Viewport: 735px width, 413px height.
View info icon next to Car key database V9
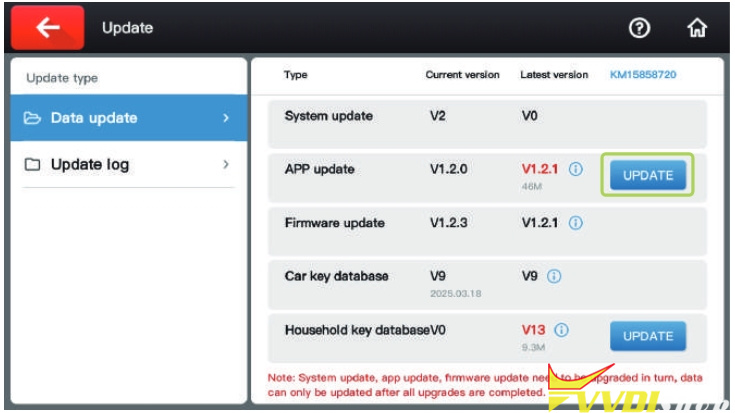pyautogui.click(x=554, y=276)
